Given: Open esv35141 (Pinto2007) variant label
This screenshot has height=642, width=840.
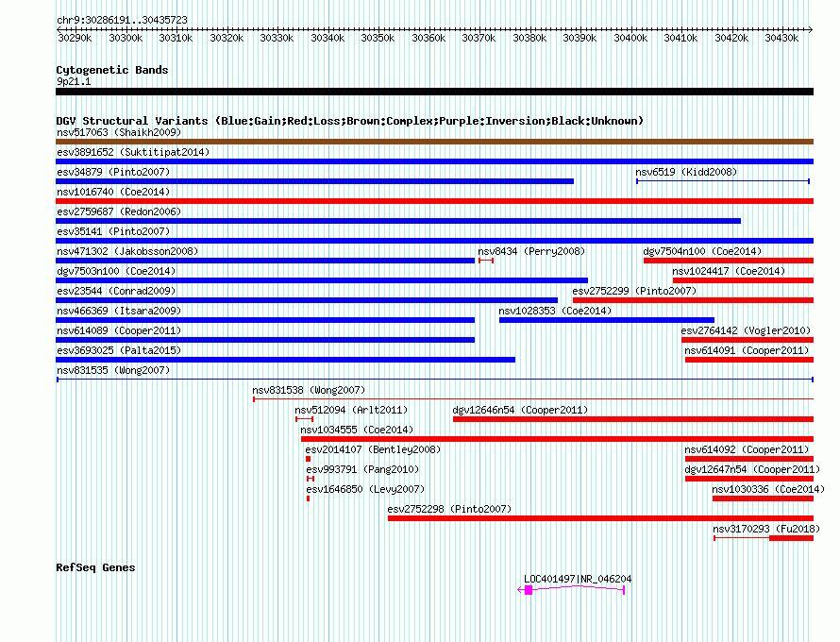Looking at the screenshot, I should tap(113, 231).
